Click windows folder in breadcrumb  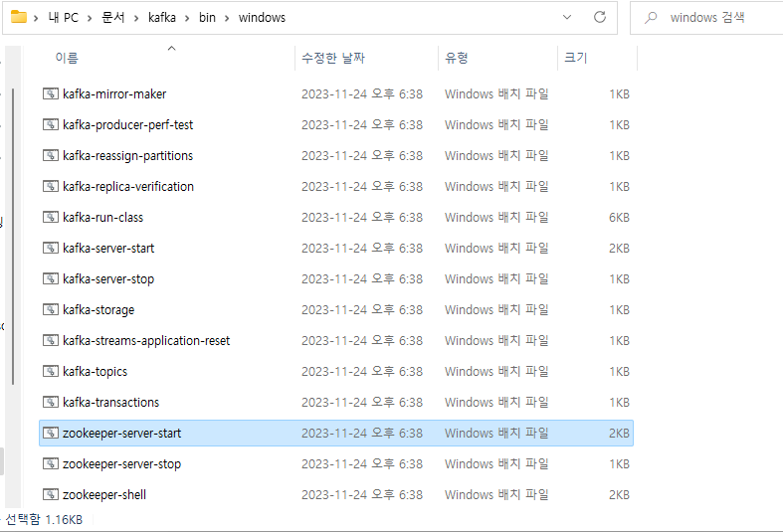pos(263,18)
